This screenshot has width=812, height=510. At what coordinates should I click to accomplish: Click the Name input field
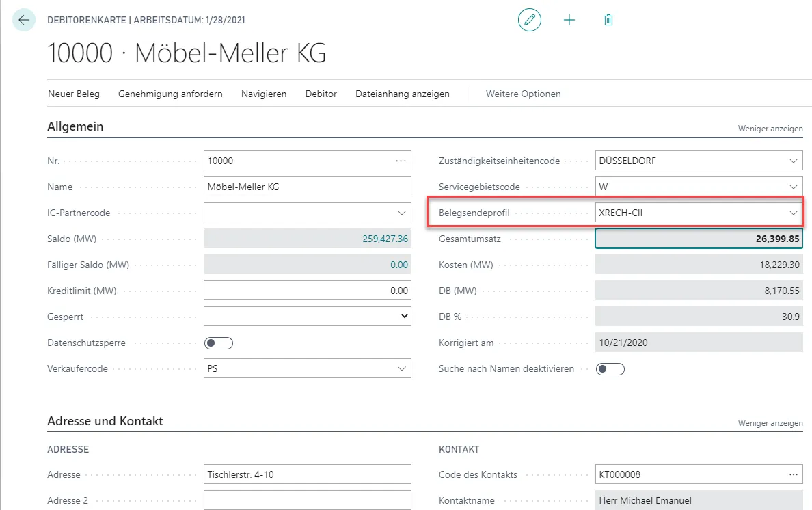[x=308, y=187]
